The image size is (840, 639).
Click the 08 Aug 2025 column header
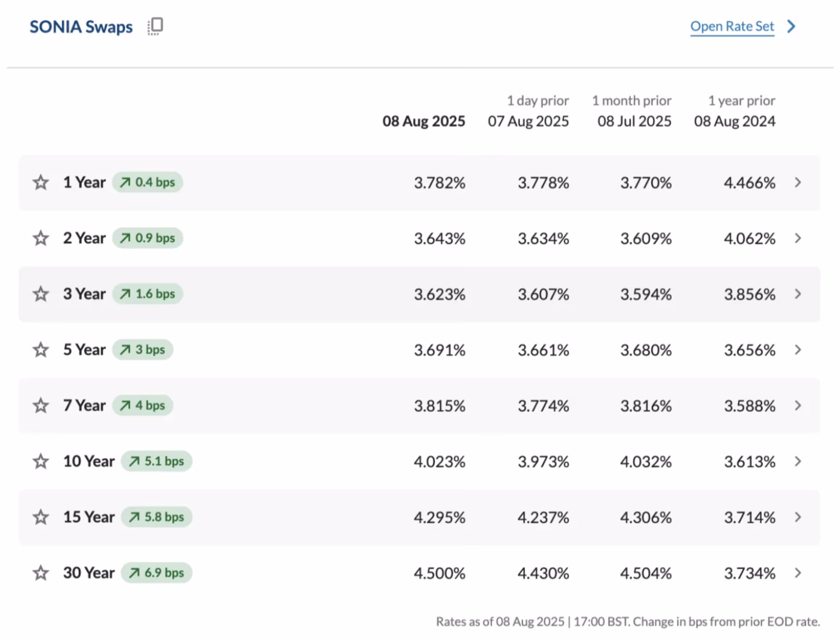[x=424, y=121]
